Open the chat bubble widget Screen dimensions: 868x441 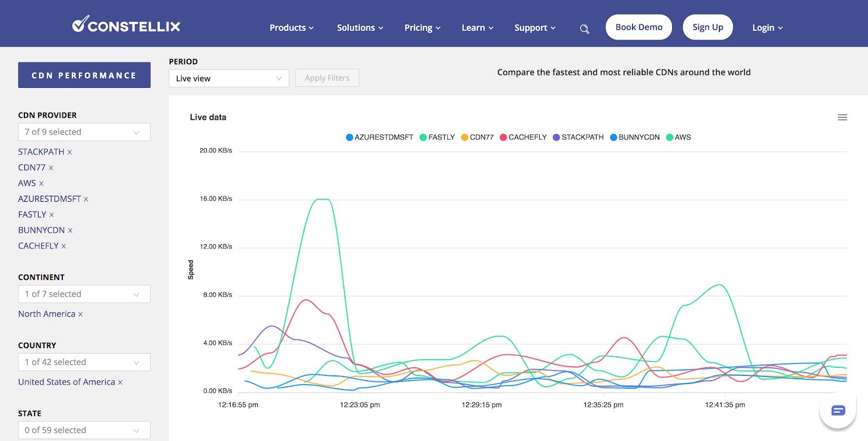click(838, 411)
